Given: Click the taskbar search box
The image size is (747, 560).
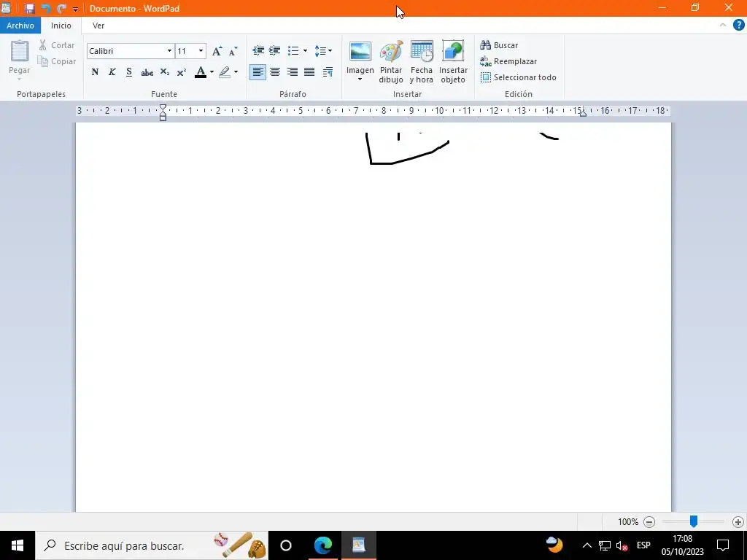Looking at the screenshot, I should point(152,545).
